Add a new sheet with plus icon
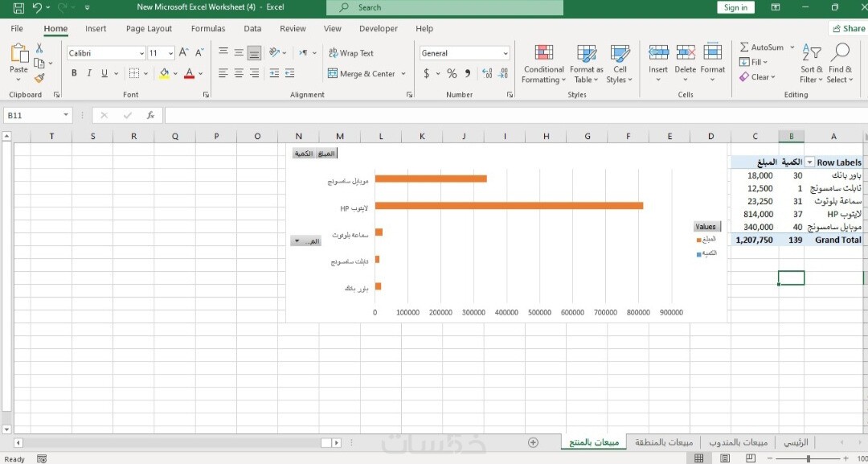The height and width of the screenshot is (464, 868). pos(533,442)
